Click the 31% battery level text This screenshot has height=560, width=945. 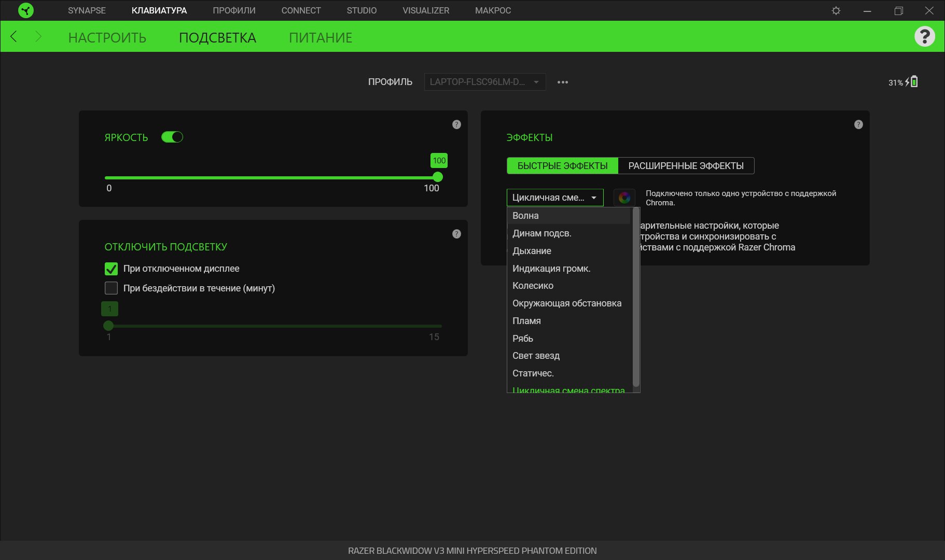coord(896,82)
